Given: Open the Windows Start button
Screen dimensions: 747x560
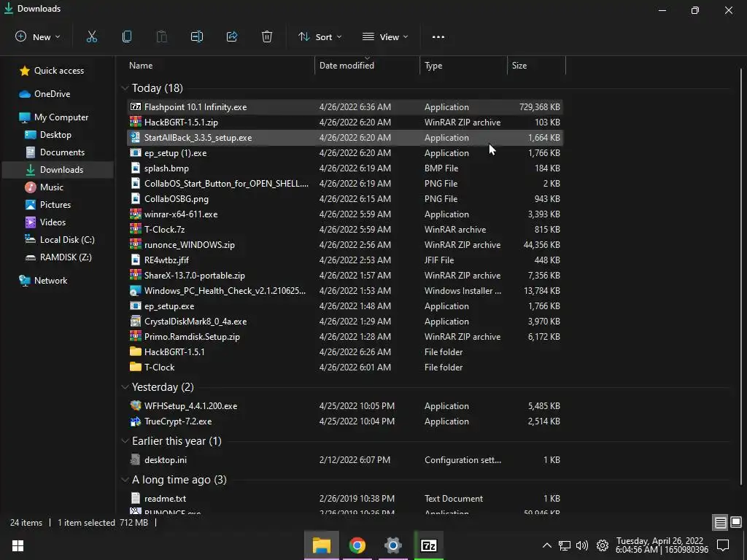Looking at the screenshot, I should [x=18, y=545].
